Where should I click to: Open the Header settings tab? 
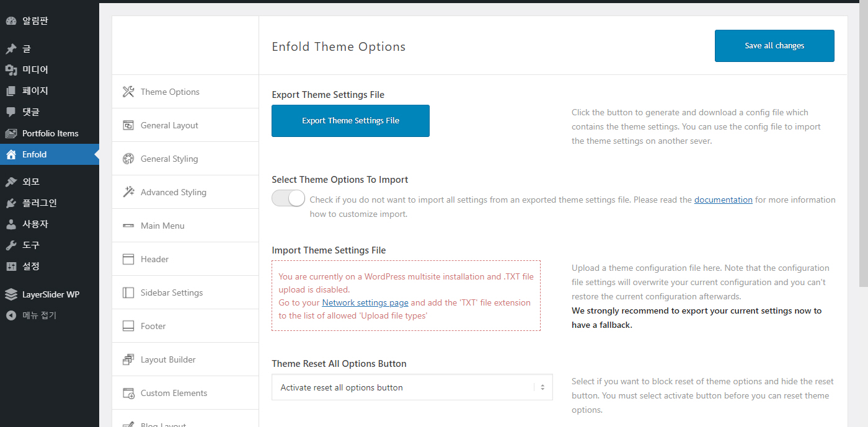(185, 259)
